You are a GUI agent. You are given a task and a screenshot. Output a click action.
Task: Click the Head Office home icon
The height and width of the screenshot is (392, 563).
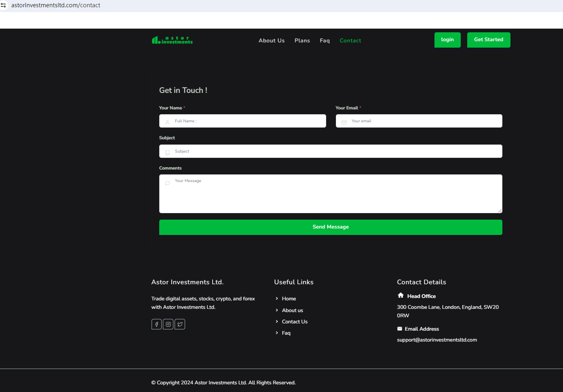click(401, 296)
